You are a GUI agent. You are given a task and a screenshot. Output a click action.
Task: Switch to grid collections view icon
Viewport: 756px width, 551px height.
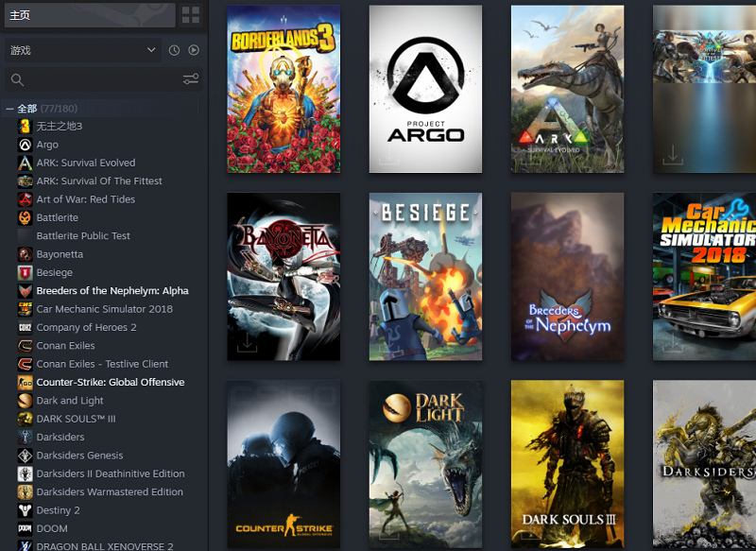(191, 15)
